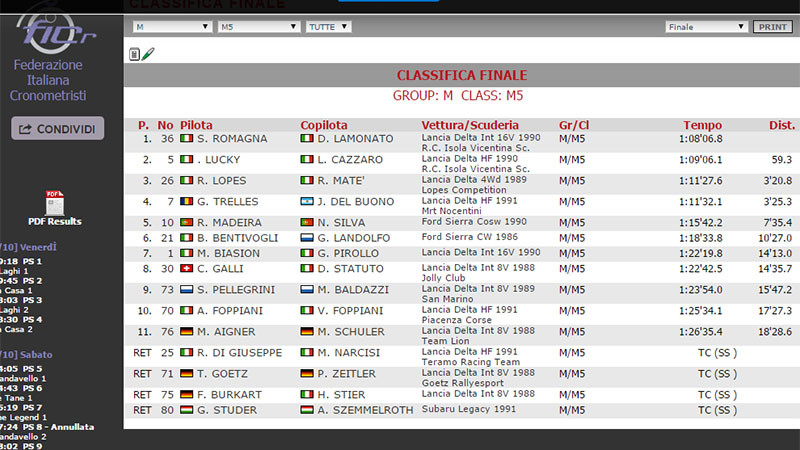Viewport: 800px width, 450px height.
Task: Click the FICr logo
Action: click(55, 32)
